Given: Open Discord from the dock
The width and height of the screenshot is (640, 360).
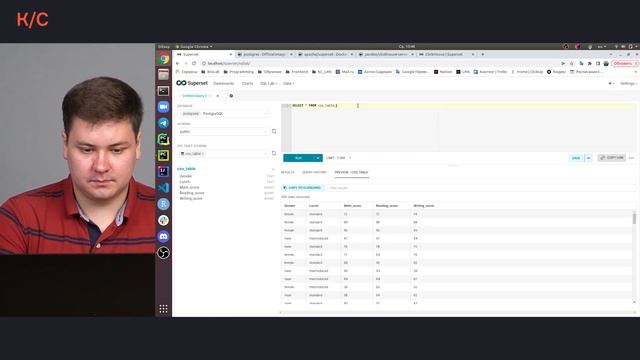Looking at the screenshot, I should click(x=164, y=236).
